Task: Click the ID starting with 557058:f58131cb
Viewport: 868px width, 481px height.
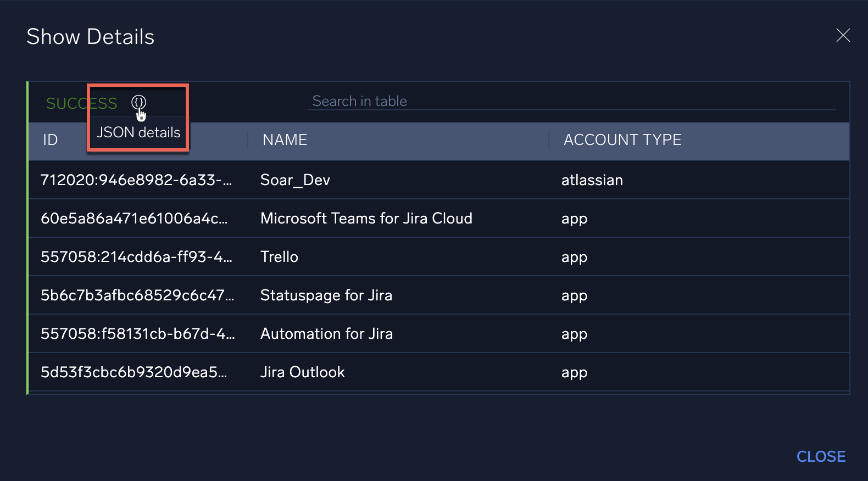Action: 137,334
